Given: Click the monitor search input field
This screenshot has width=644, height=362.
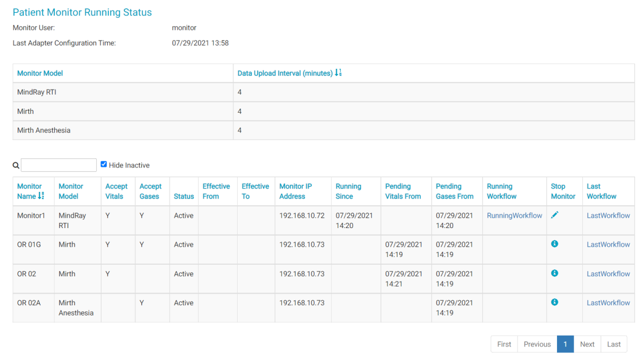Looking at the screenshot, I should pyautogui.click(x=58, y=165).
